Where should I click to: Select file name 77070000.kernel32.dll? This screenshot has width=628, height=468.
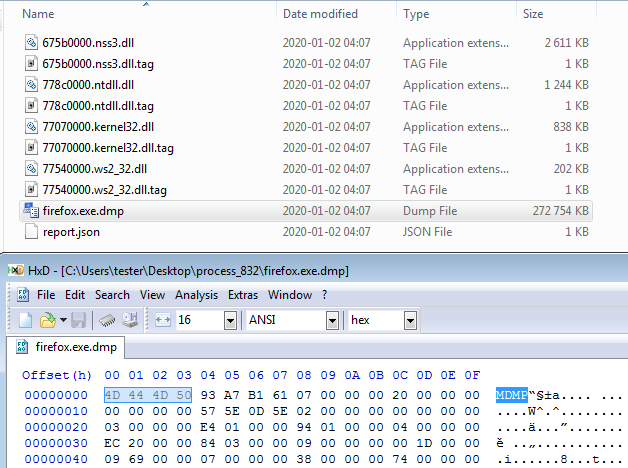(x=98, y=127)
